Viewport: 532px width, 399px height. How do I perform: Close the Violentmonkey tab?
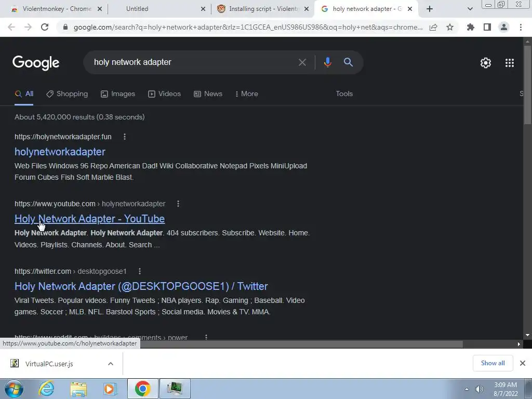100,9
